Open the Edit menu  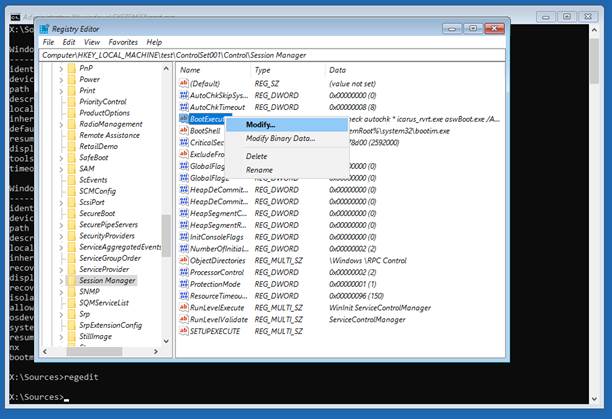pos(69,42)
